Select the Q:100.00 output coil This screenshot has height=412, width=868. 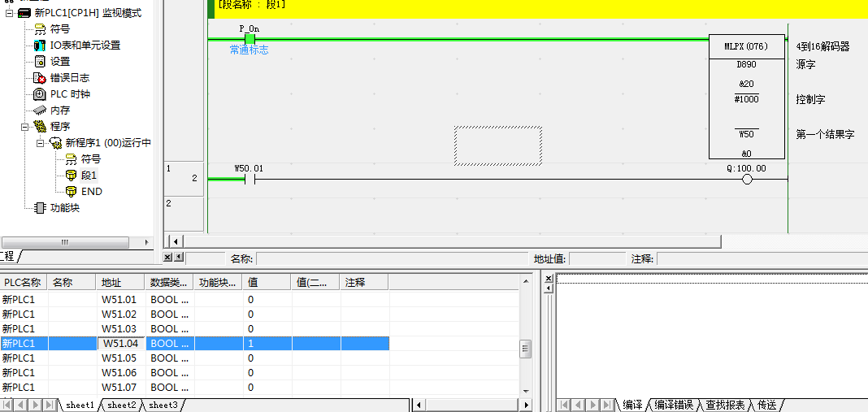coord(746,180)
